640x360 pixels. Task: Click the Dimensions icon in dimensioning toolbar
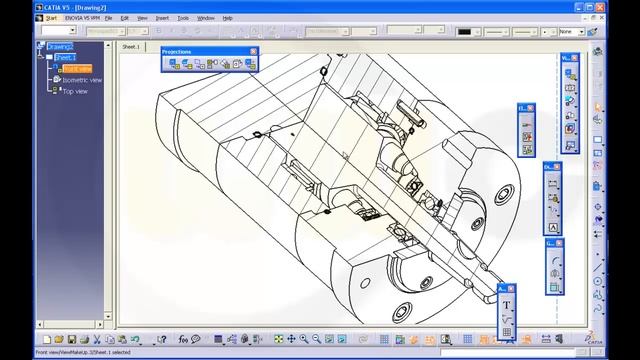pyautogui.click(x=553, y=184)
